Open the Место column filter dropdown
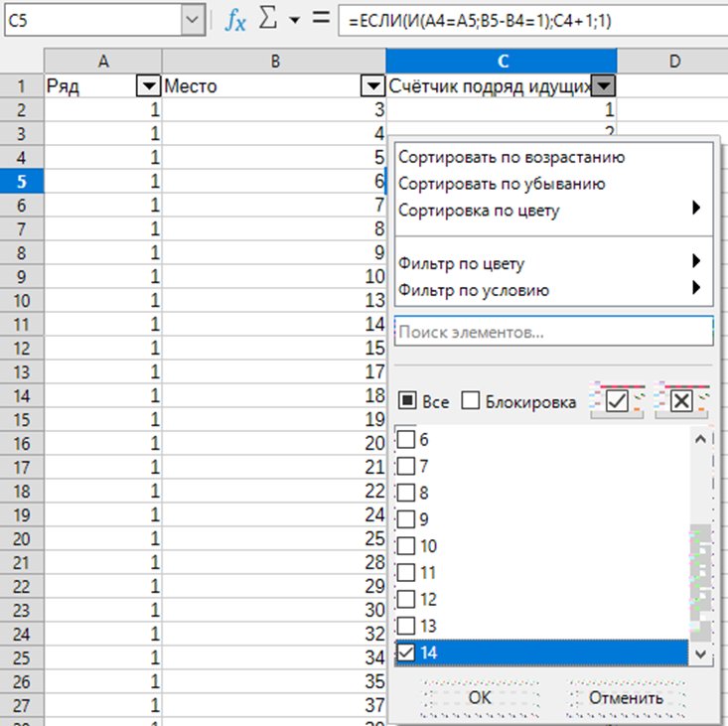Screen dimensions: 728x726 click(x=372, y=86)
